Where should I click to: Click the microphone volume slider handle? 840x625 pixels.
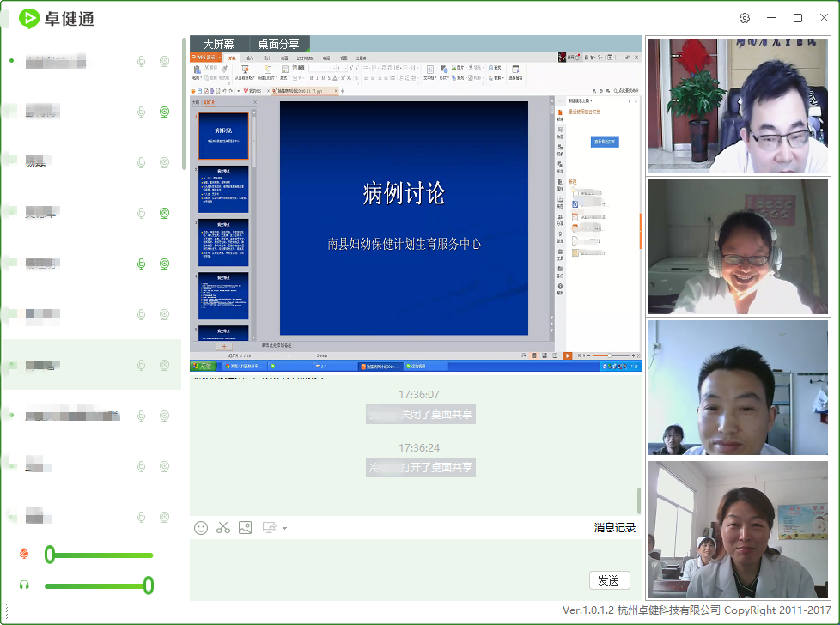point(50,555)
